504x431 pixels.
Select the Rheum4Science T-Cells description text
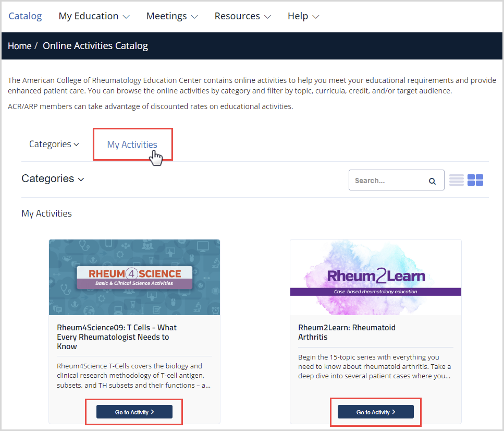tap(134, 376)
